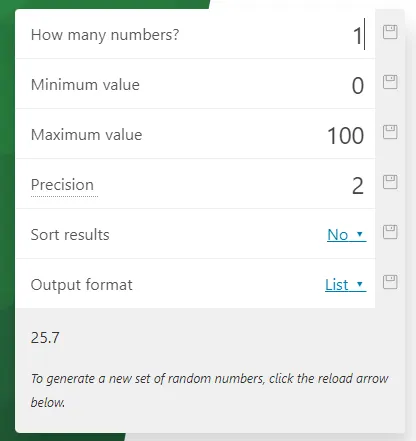Open the Output format List dropdown

[346, 285]
